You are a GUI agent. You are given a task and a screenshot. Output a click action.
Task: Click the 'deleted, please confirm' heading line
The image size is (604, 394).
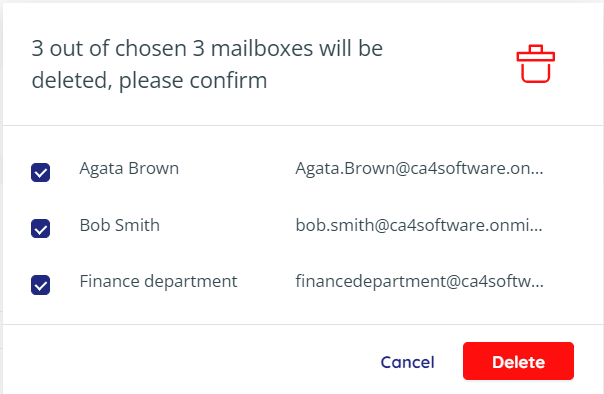[x=149, y=80]
